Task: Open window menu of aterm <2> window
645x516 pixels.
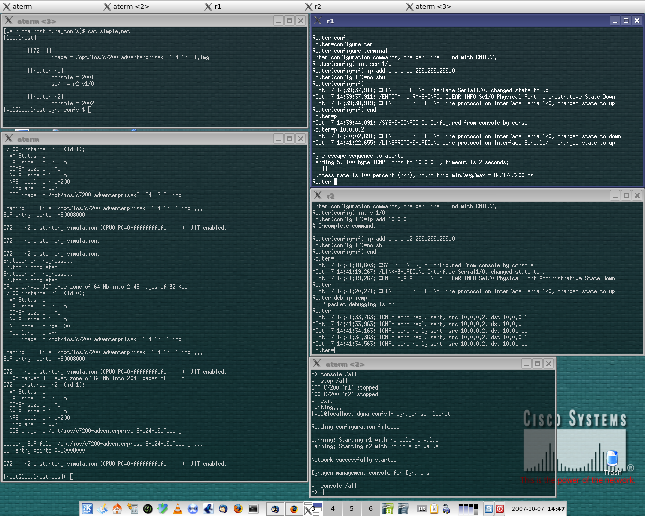Action: (x=317, y=363)
